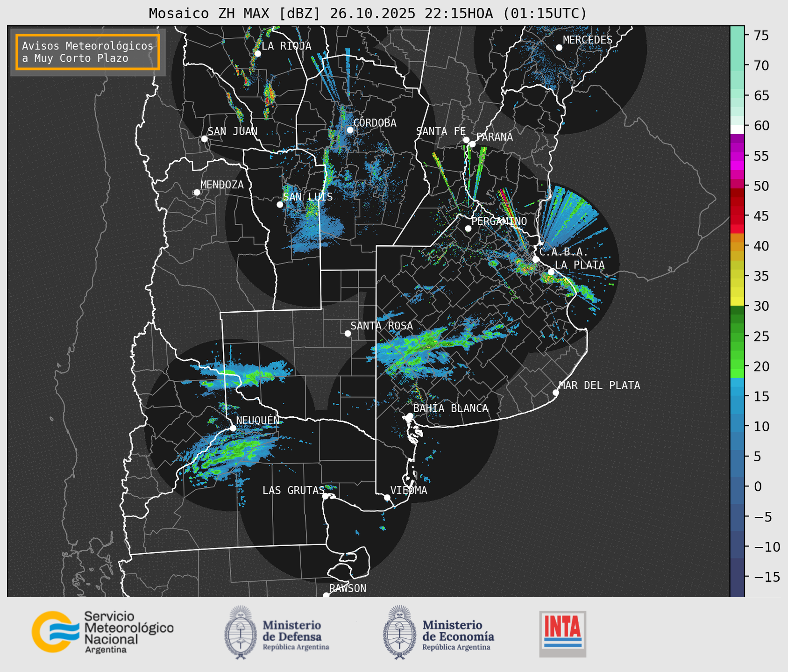This screenshot has height=672, width=788.
Task: Select the Pergamino city marker dot
Action: [x=468, y=229]
